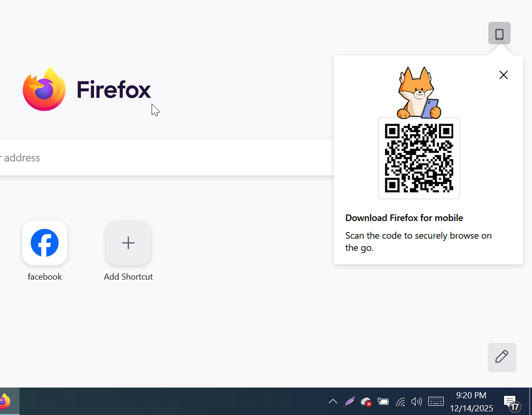The image size is (532, 415).
Task: Click the "Download Firefox for mobile" heading
Action: click(x=404, y=218)
